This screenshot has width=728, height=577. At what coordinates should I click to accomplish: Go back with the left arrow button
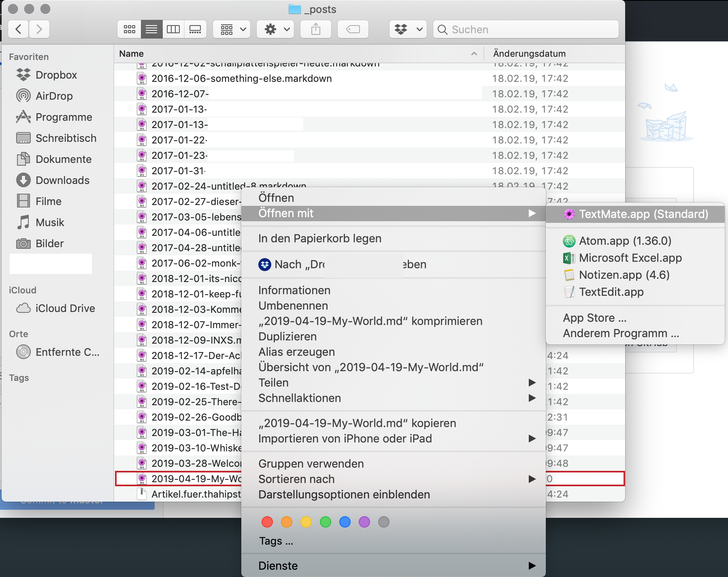point(19,30)
